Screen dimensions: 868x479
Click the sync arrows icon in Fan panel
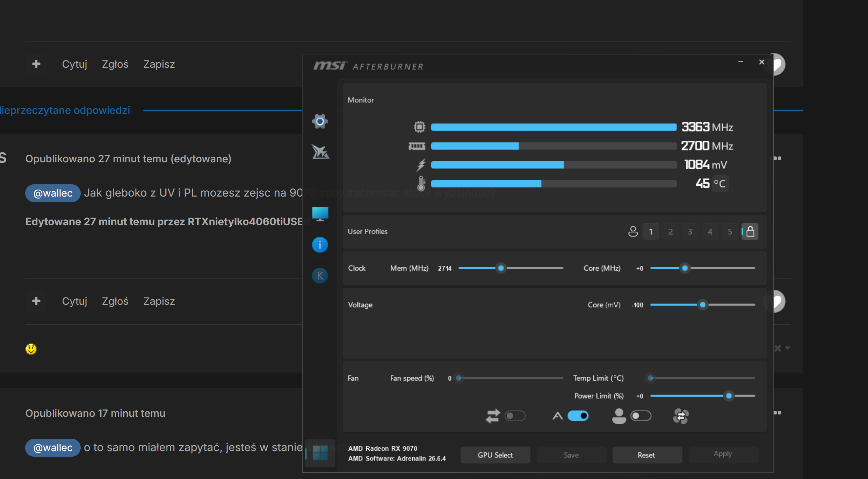coord(493,416)
